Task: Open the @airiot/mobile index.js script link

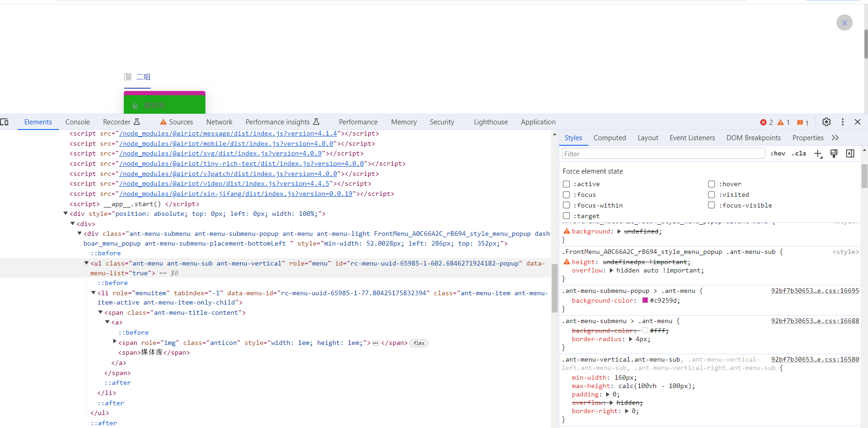Action: 226,144
